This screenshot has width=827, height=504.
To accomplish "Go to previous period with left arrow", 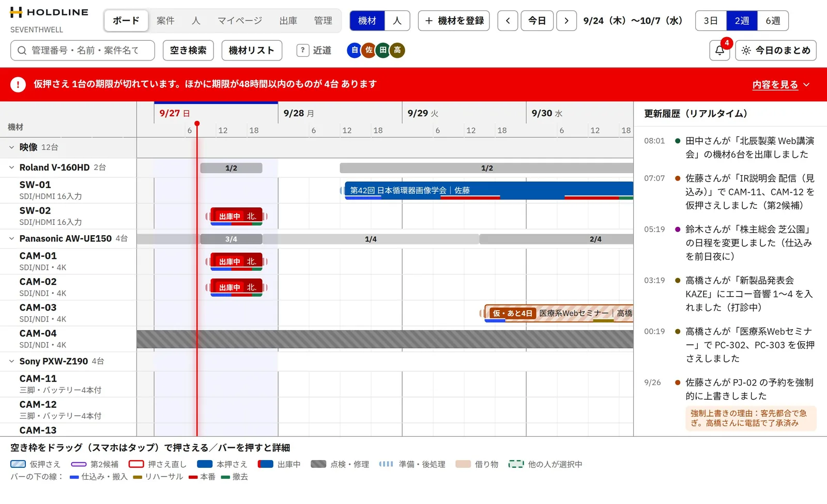I will [508, 21].
